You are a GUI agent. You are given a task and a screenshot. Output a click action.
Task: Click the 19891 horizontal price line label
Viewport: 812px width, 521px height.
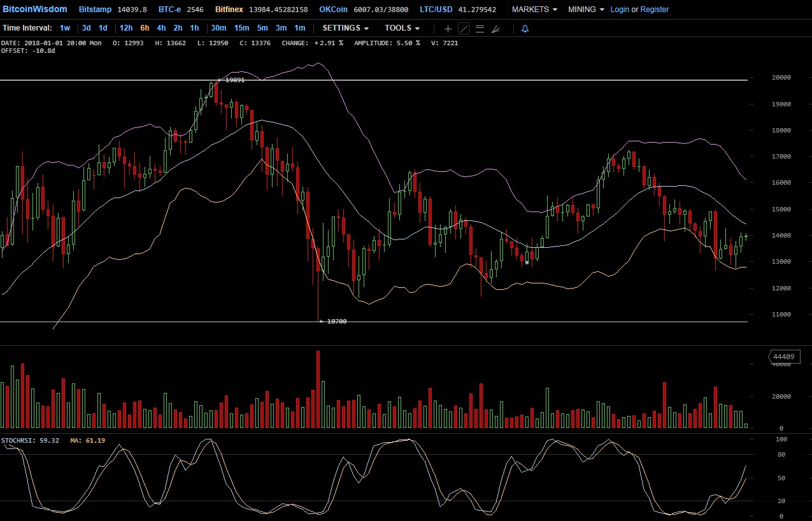pos(234,80)
